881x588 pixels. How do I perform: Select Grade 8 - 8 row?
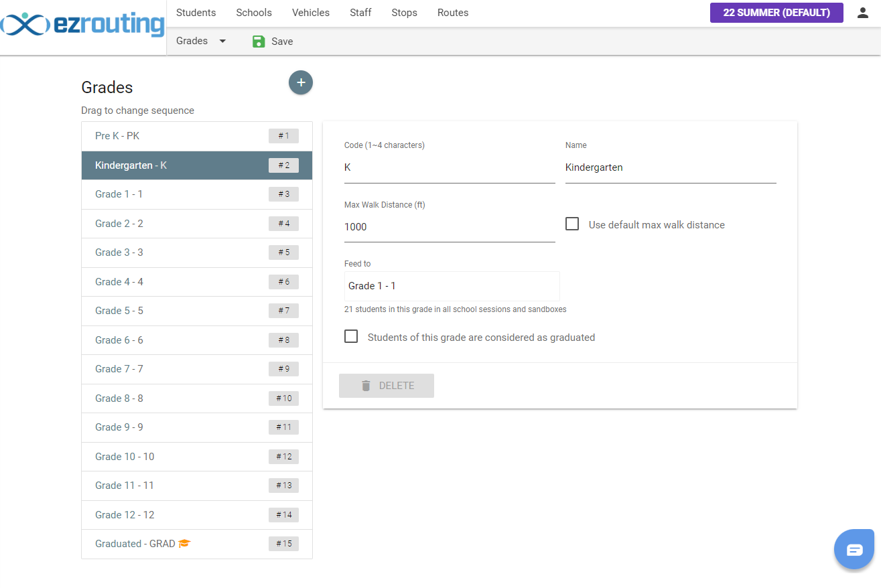197,398
